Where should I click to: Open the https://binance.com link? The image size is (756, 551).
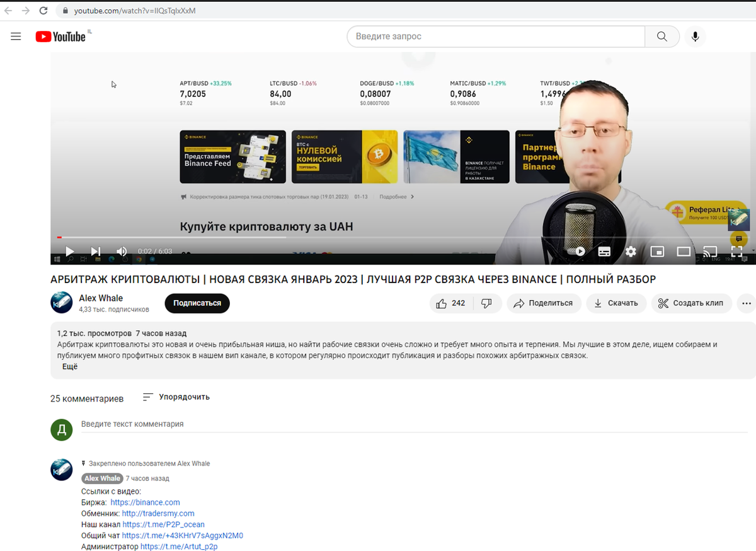(x=145, y=502)
